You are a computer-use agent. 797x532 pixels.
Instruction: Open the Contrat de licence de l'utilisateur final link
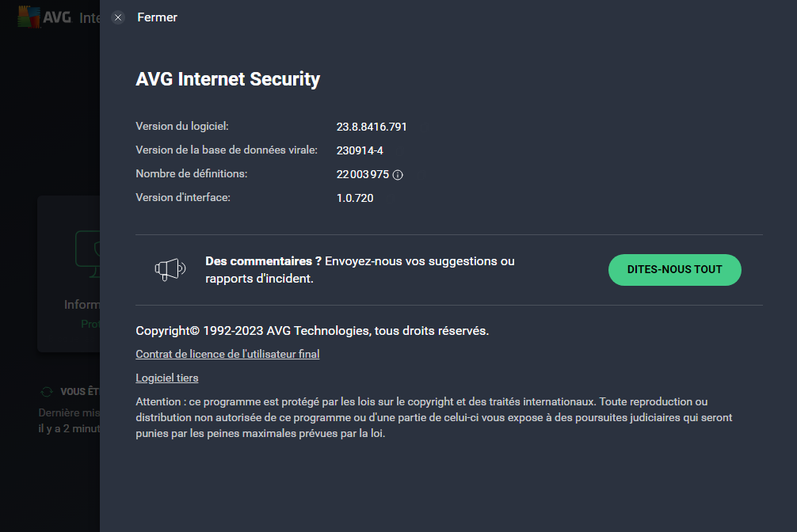[227, 354]
